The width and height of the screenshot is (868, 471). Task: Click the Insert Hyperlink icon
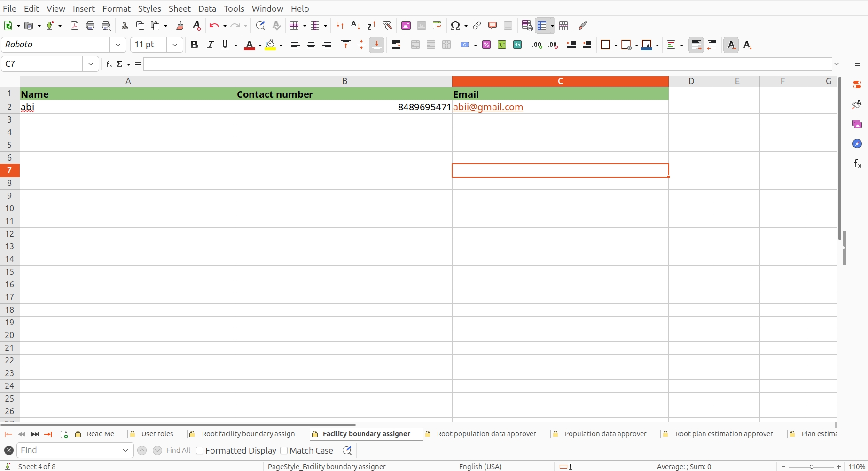tap(477, 26)
